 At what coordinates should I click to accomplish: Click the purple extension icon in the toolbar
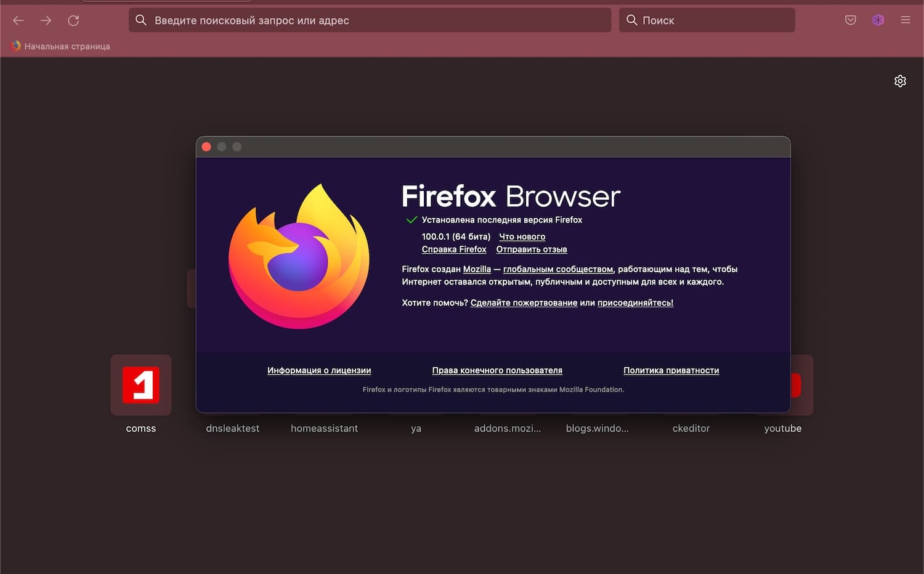tap(878, 20)
